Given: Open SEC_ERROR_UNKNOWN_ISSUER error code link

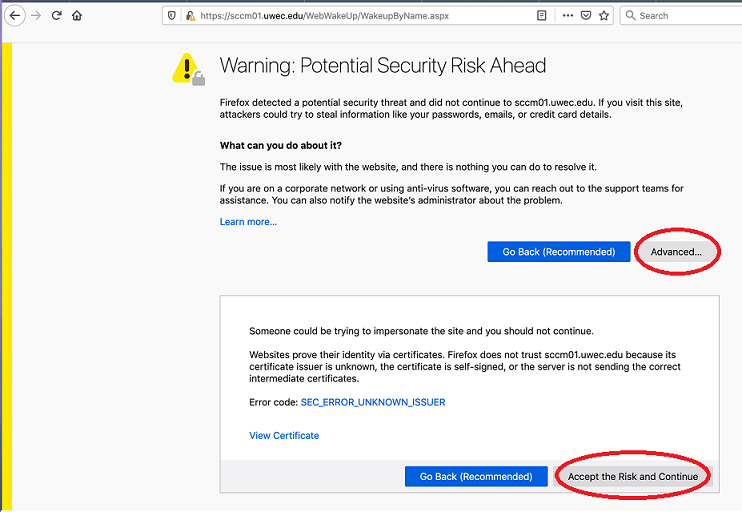Looking at the screenshot, I should [x=373, y=402].
